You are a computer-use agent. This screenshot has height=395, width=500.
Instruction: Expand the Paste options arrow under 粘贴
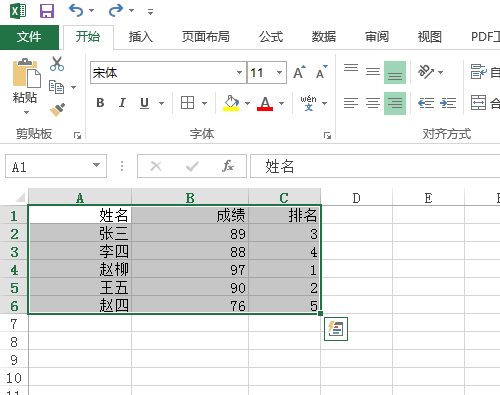[26, 112]
